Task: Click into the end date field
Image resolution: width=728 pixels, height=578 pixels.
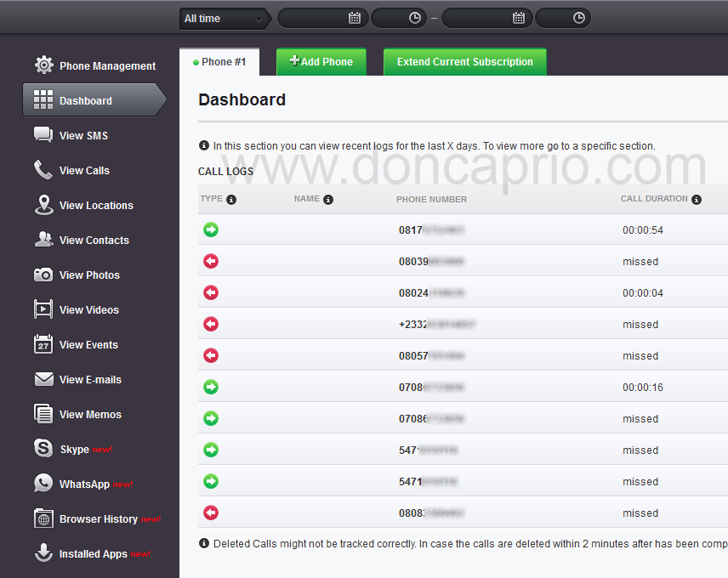Action: click(487, 18)
